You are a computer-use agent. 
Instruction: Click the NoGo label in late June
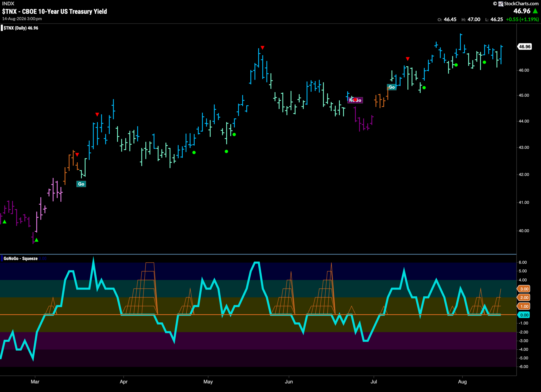(x=355, y=100)
